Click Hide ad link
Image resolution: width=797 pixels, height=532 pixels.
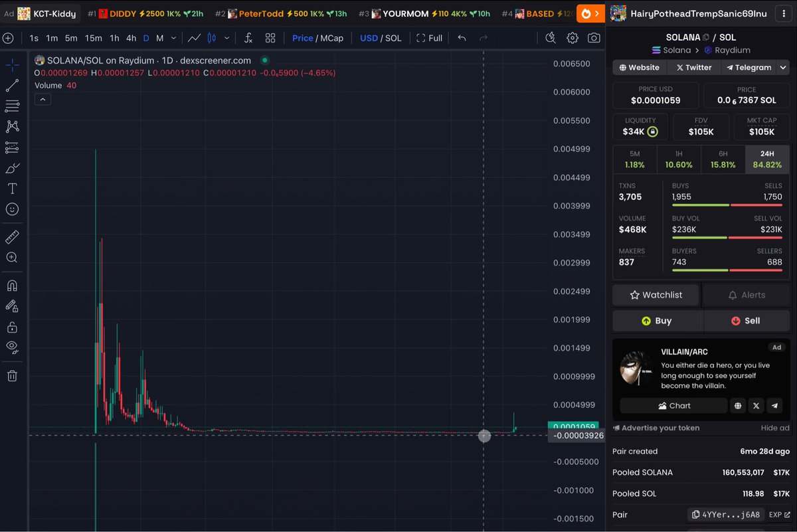(x=775, y=428)
